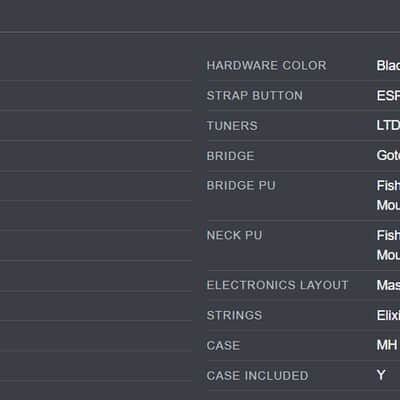
Task: Click the strings value starting 'Elixi'
Action: click(388, 315)
